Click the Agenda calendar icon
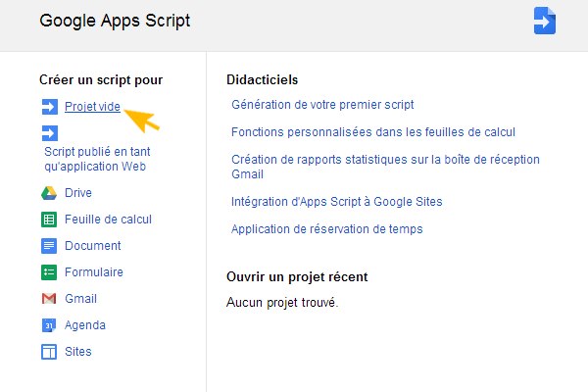 point(49,325)
